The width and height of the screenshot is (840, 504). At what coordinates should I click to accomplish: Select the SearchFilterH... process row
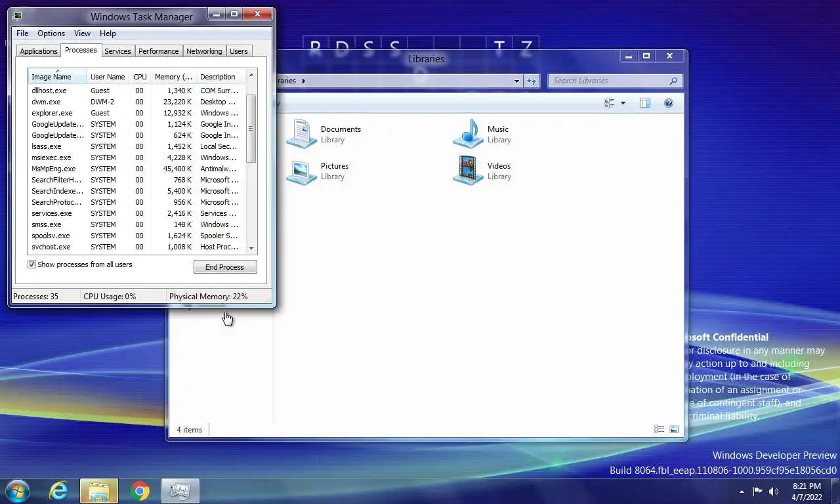pos(136,180)
